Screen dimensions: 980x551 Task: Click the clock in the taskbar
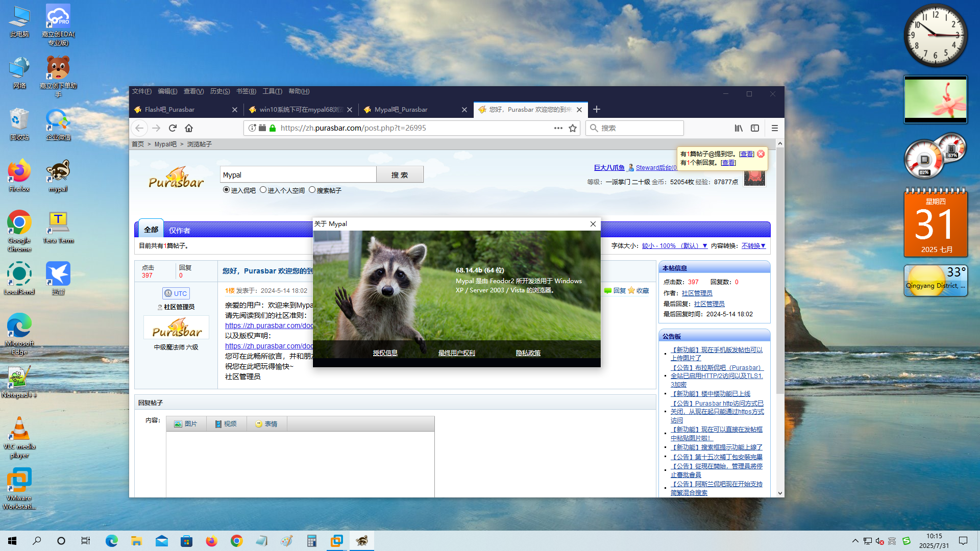[x=934, y=541]
